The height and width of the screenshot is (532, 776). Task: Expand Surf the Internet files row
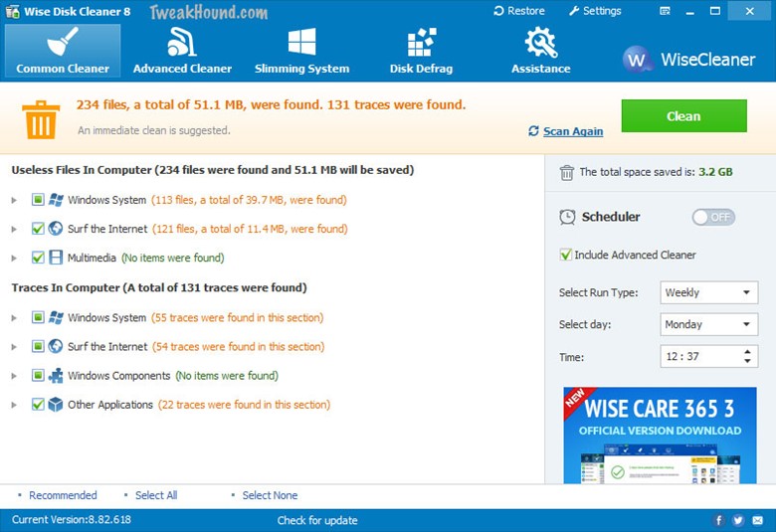tap(14, 229)
